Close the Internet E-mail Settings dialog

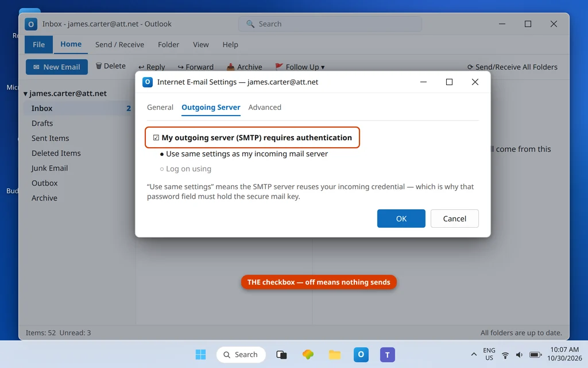475,82
